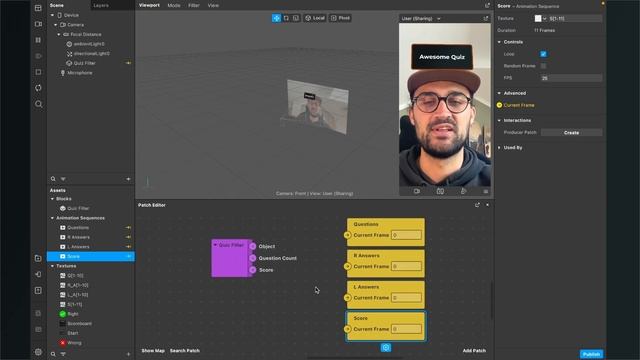The width and height of the screenshot is (640, 360).
Task: Switch to the Layers tab
Action: point(101,5)
